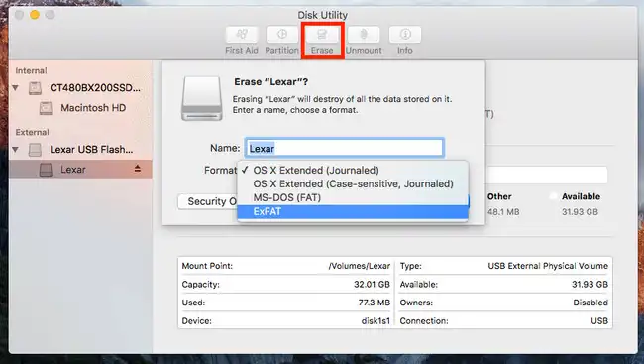
Task: Click the Security Options button
Action: click(208, 201)
